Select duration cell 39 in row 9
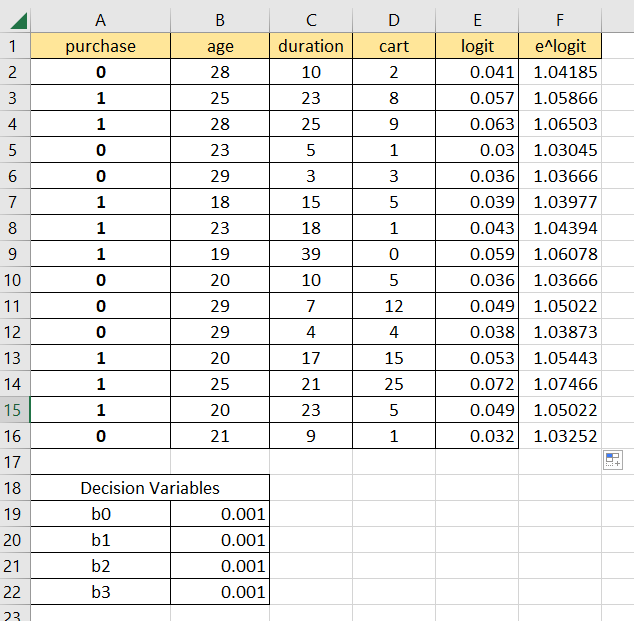Viewport: 634px width, 621px height. pos(311,254)
